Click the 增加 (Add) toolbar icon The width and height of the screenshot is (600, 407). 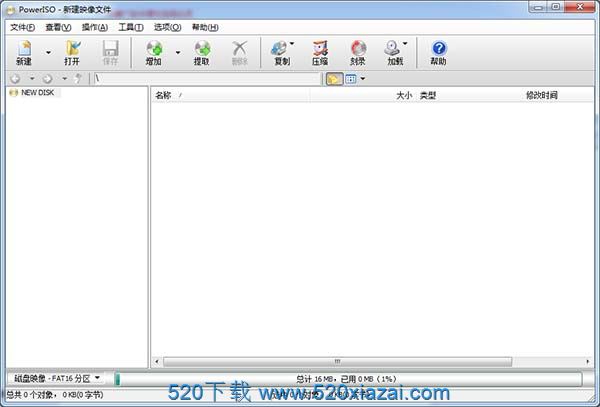[154, 52]
